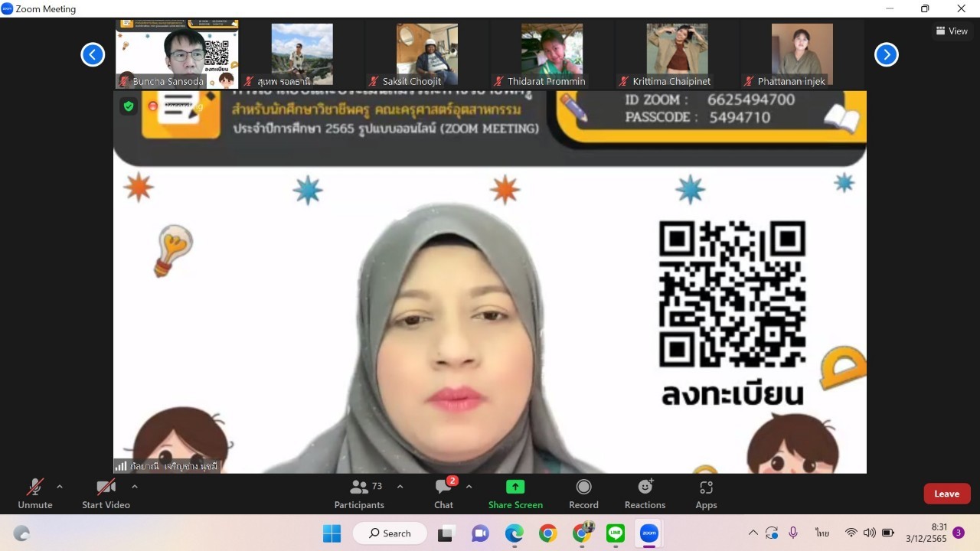Screen dimensions: 980x551
Task: Open Microsoft Edge from the taskbar
Action: click(x=514, y=533)
